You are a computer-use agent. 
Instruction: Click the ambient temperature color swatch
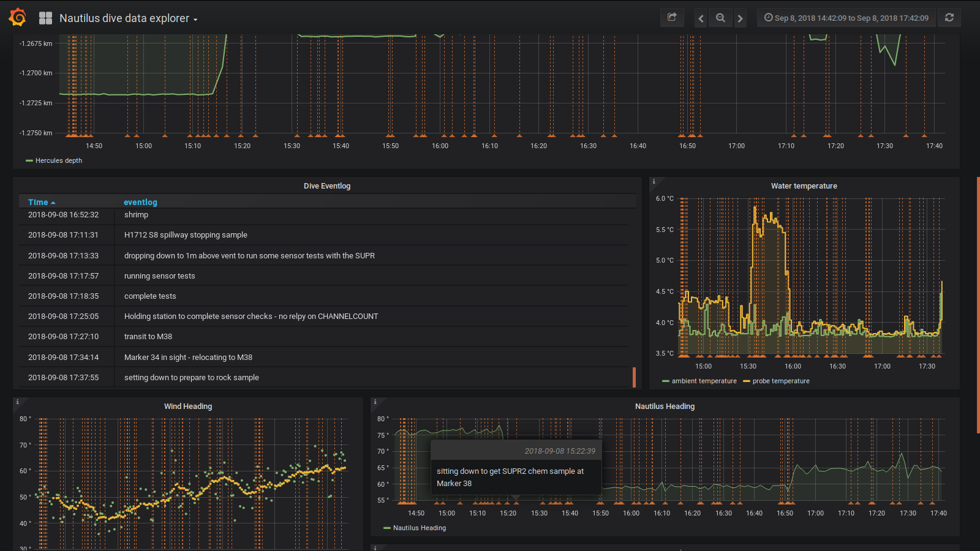coord(666,381)
